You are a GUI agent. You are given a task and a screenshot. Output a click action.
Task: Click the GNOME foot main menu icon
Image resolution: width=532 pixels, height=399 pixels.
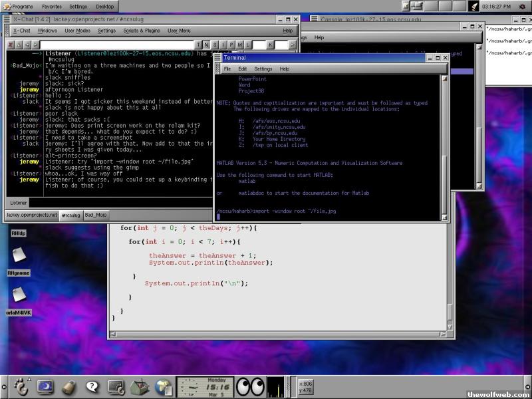[21, 385]
